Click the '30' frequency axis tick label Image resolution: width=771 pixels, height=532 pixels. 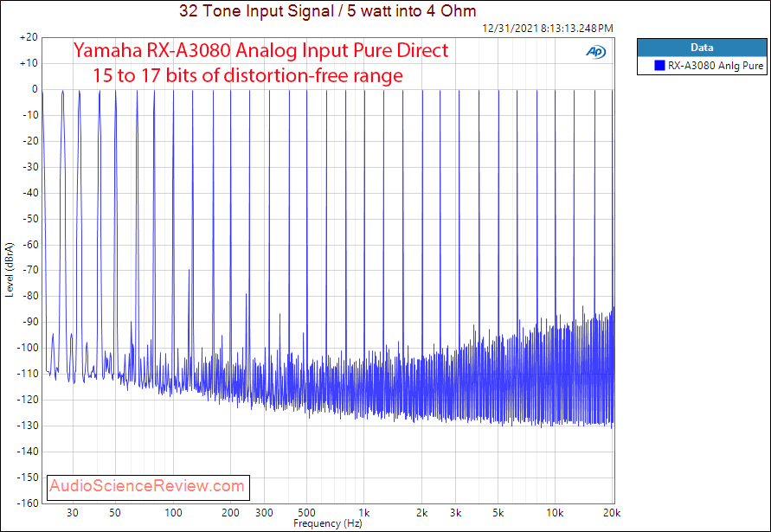[x=73, y=513]
